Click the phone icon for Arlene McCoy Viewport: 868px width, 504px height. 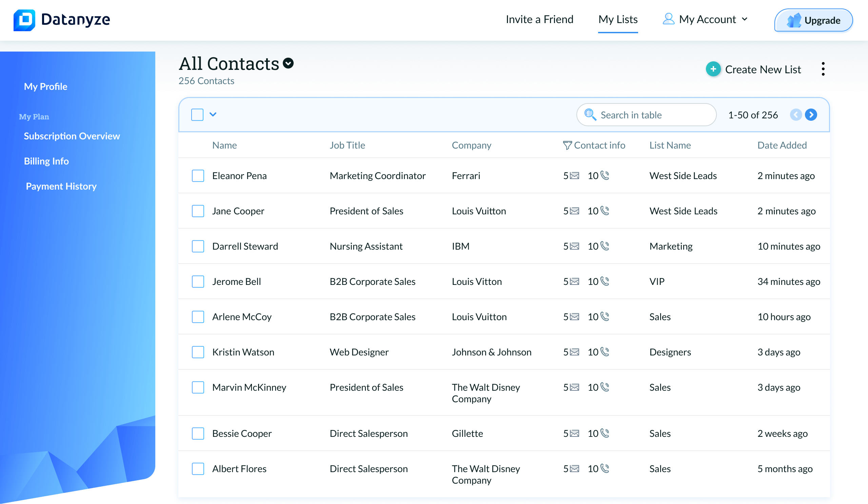605,317
